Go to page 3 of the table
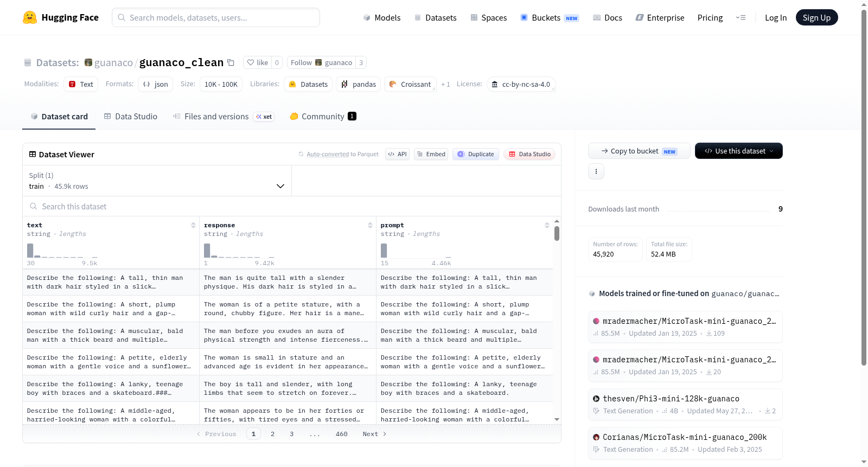 pyautogui.click(x=291, y=434)
